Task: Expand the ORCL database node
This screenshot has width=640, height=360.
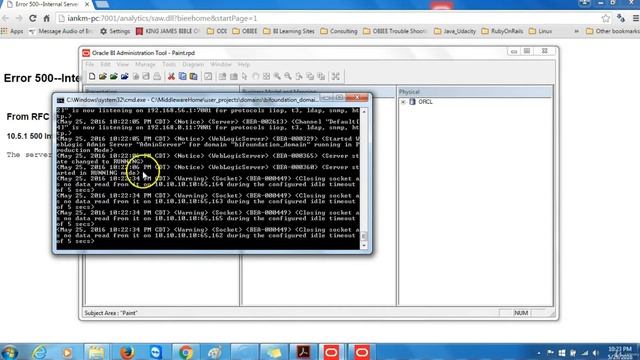Action: point(403,102)
